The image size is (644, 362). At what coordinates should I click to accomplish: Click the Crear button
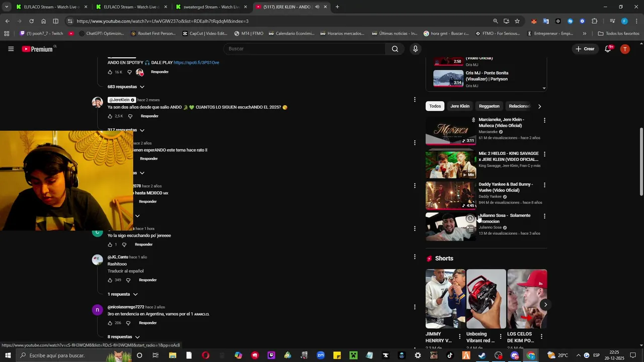585,49
